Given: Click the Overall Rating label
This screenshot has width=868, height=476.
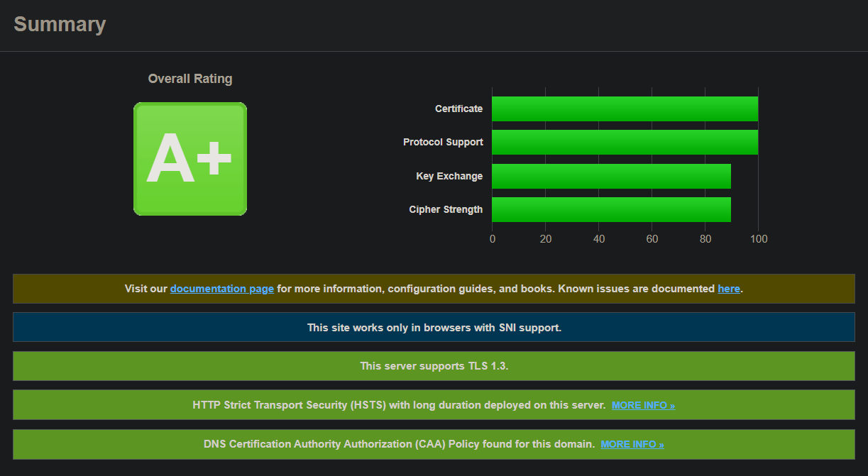Looking at the screenshot, I should [x=189, y=78].
